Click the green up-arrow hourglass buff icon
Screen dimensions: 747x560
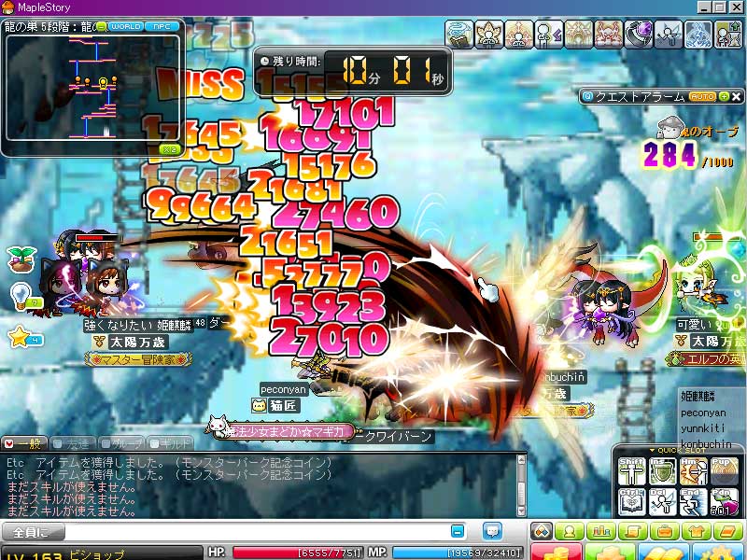coord(728,35)
